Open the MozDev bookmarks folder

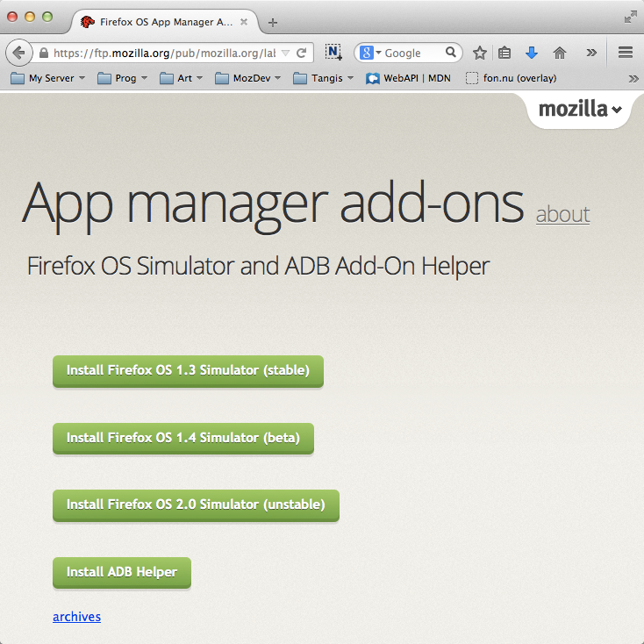point(247,78)
